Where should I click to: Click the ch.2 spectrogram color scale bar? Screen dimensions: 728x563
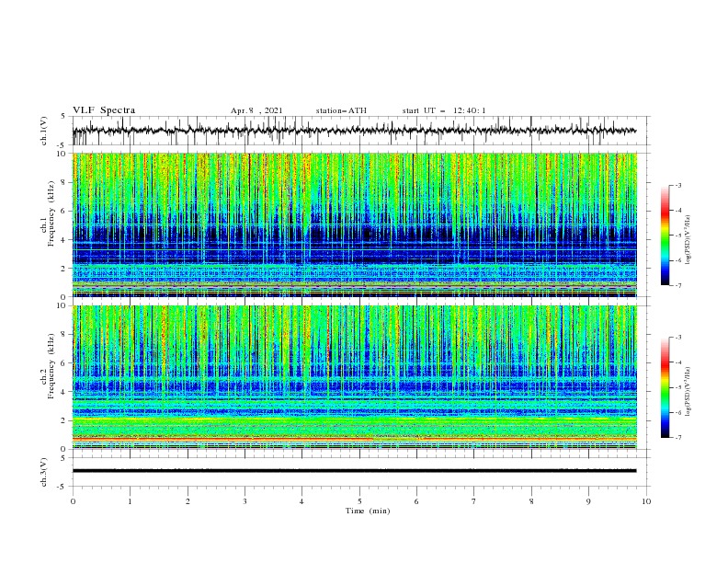pyautogui.click(x=665, y=387)
